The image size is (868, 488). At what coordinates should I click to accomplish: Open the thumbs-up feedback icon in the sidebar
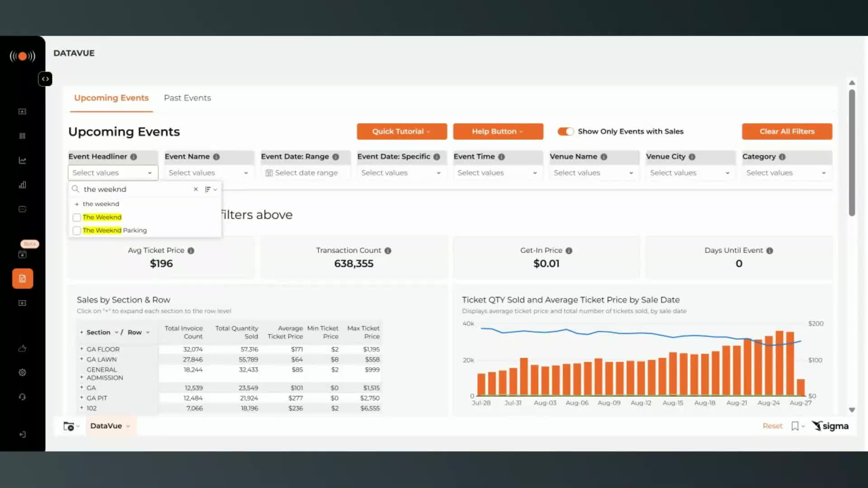22,348
